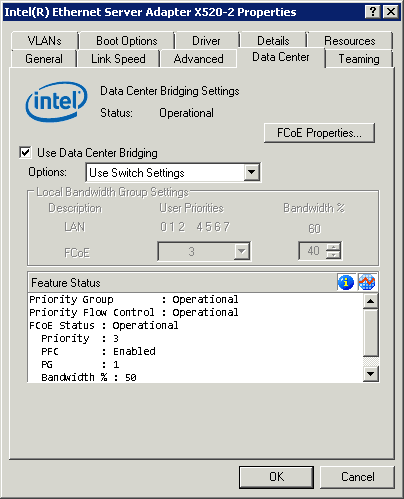Click the Feature Status scrollbar thumb
This screenshot has height=499, width=404.
[371, 333]
